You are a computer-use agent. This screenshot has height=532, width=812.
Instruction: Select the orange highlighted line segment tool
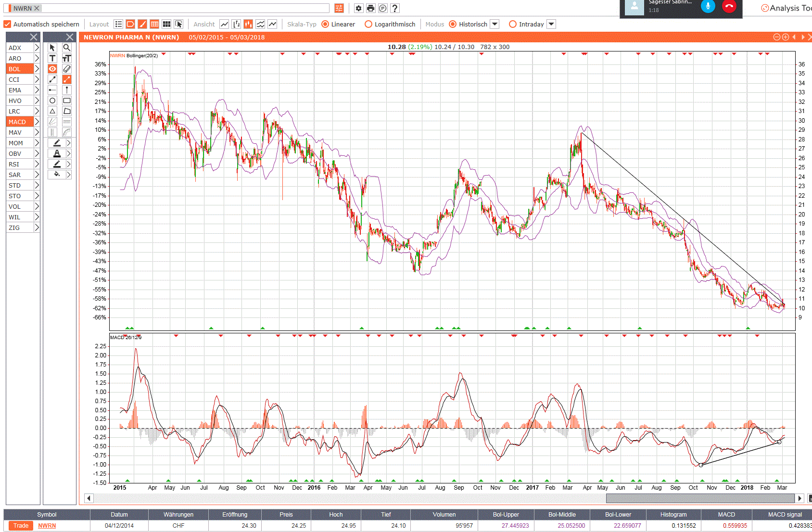pos(67,79)
